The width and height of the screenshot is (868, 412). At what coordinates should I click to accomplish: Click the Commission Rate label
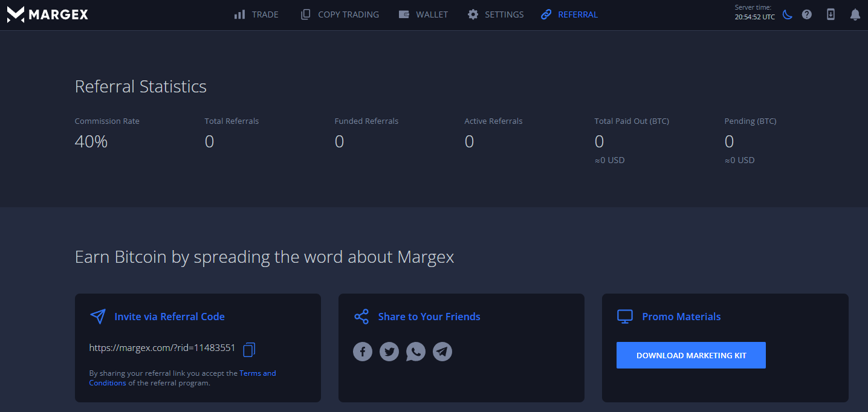coord(107,121)
